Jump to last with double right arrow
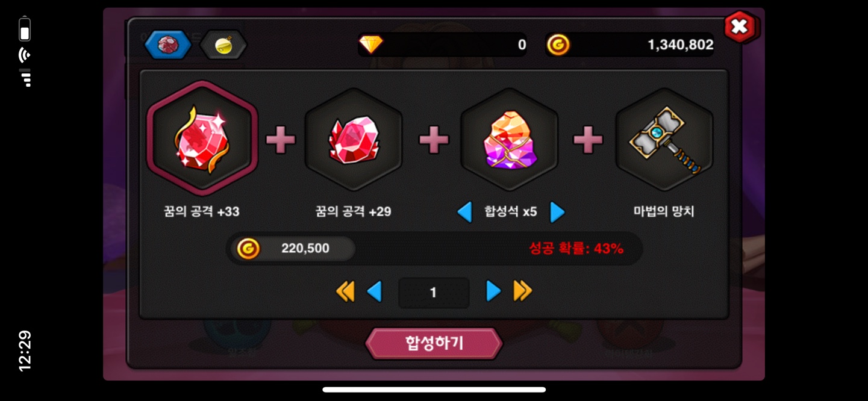Screen dimensions: 868x401 pos(523,291)
